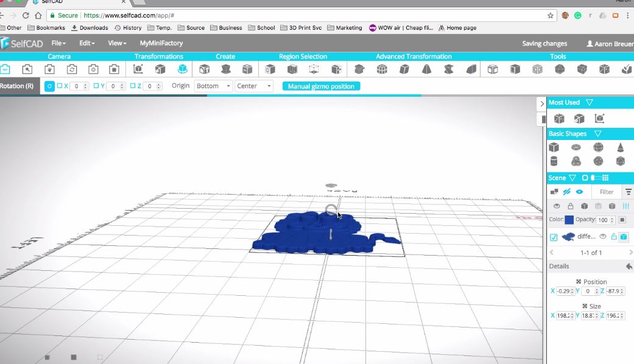Screen dimensions: 634x364
Task: Click the first Create section tool icon
Action: [204, 69]
